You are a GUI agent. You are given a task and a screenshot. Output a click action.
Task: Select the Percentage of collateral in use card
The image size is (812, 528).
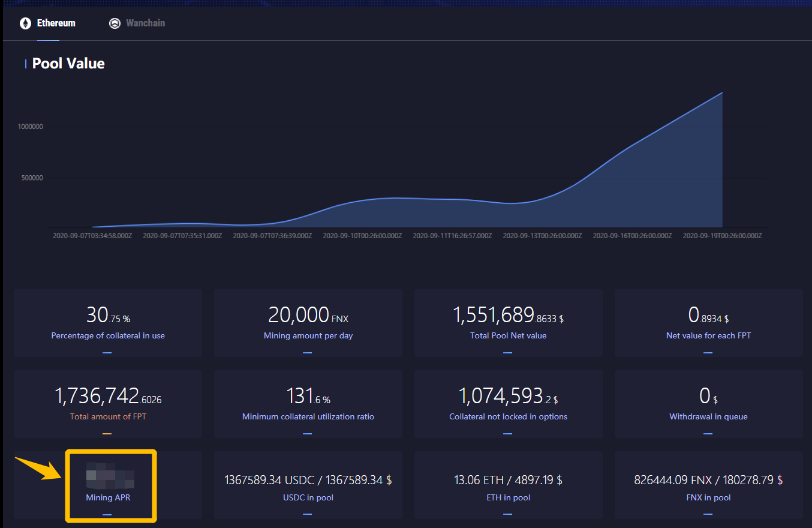point(108,323)
